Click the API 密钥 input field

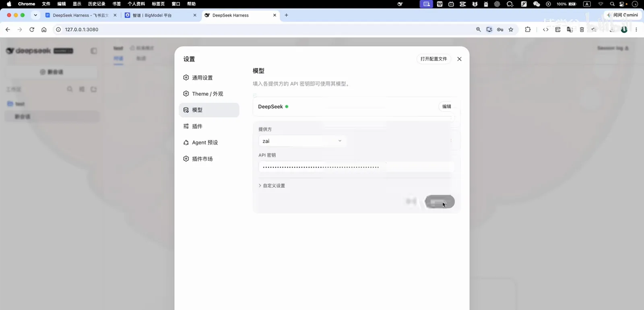tap(356, 167)
